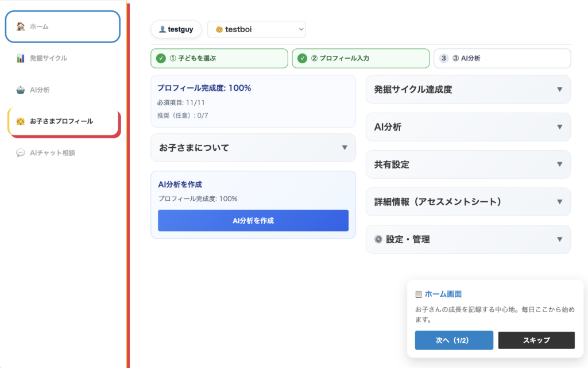Screen dimensions: 588x368
Task: Click the user icon next to testguy
Action: pos(164,29)
